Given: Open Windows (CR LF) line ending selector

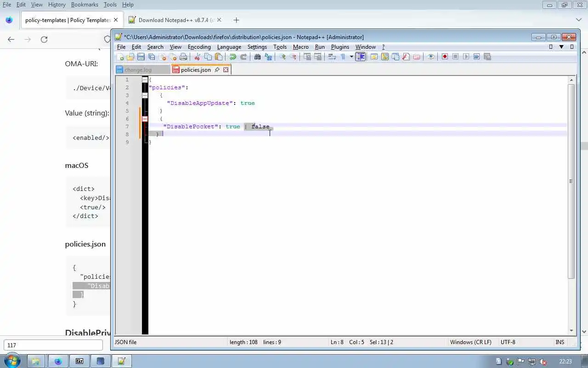Looking at the screenshot, I should tap(470, 342).
